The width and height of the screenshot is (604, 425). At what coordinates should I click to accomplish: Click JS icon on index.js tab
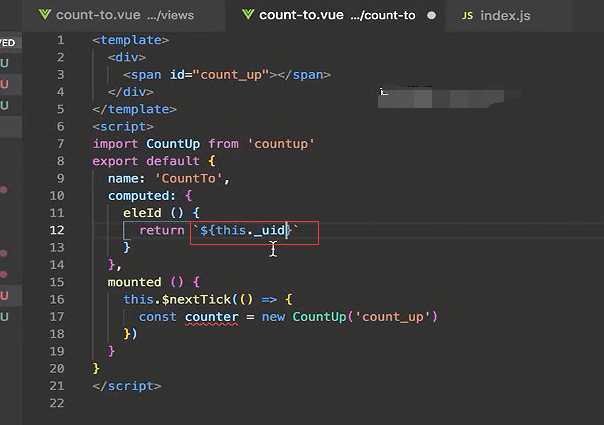point(467,16)
